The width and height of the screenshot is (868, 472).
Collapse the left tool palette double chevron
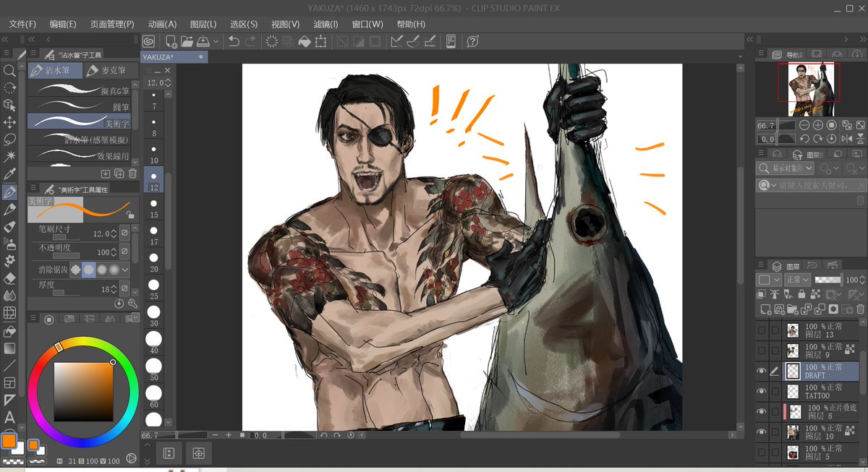[x=6, y=39]
